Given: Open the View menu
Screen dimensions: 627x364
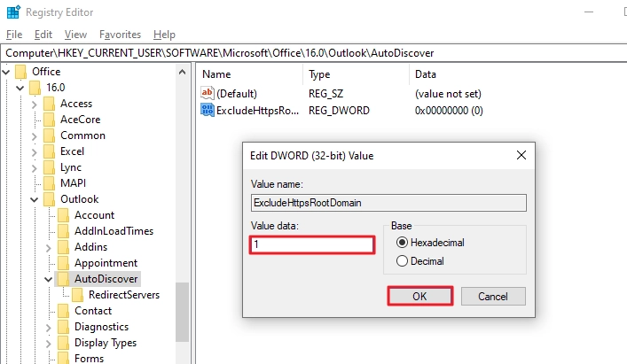Looking at the screenshot, I should tap(75, 35).
